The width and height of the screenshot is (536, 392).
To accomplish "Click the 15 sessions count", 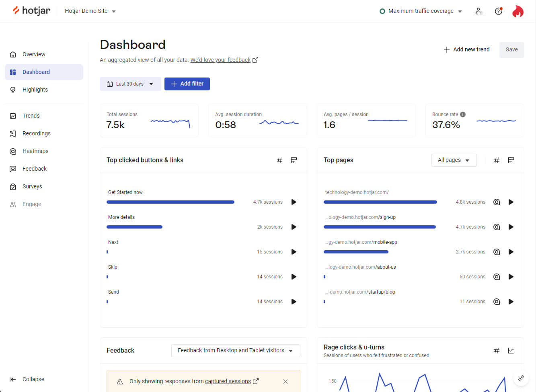I will point(270,252).
